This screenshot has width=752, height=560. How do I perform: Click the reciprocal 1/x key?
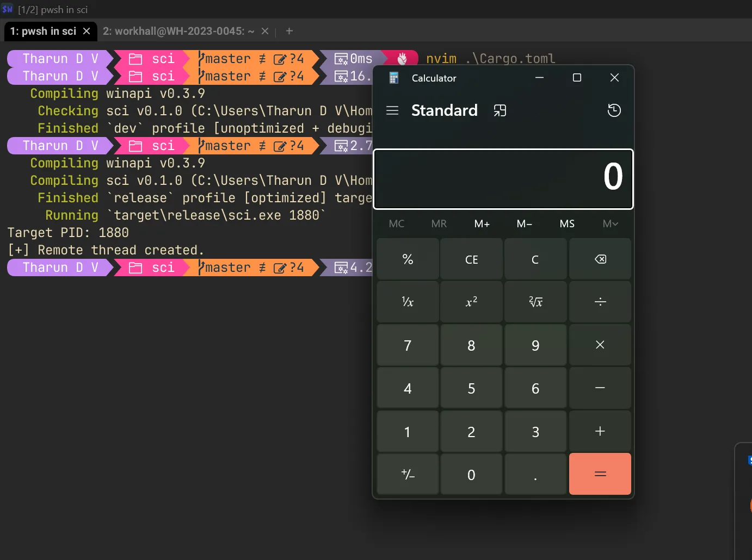pos(408,302)
